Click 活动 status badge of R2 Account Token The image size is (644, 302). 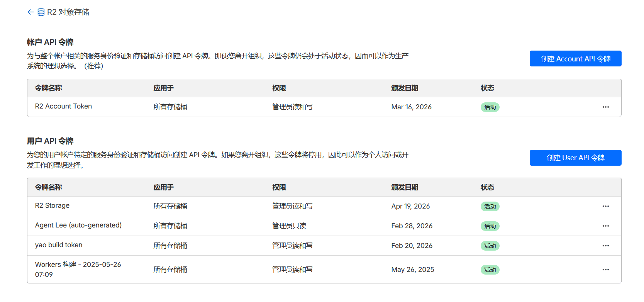(490, 107)
